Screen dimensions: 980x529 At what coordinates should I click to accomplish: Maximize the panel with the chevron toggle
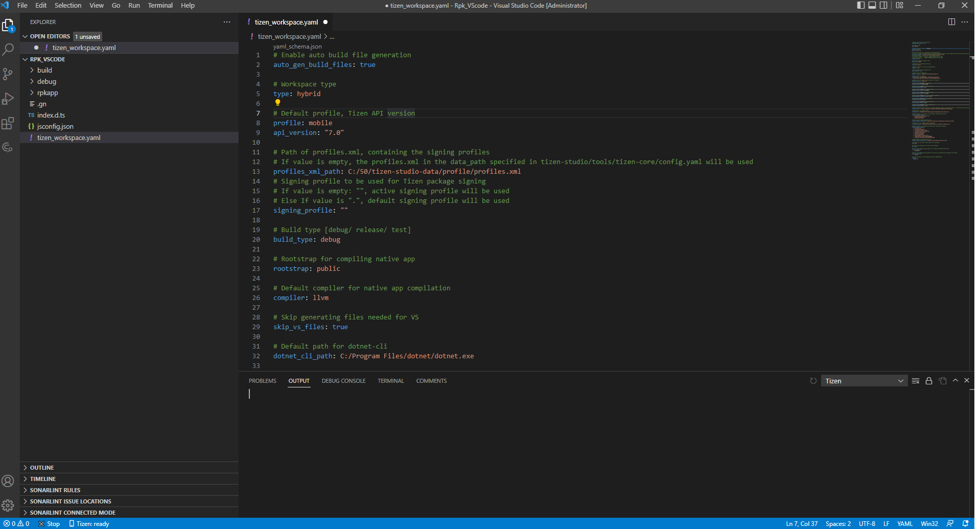coord(954,380)
